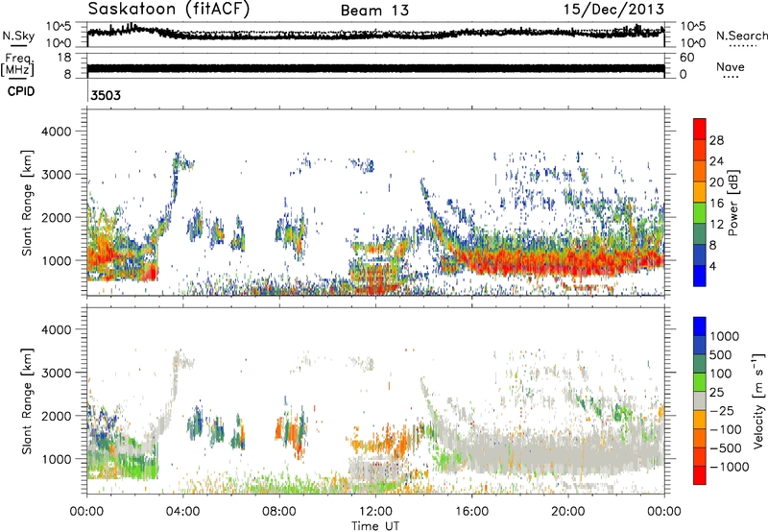Click the "24" tick on power colorbar

[x=716, y=161]
